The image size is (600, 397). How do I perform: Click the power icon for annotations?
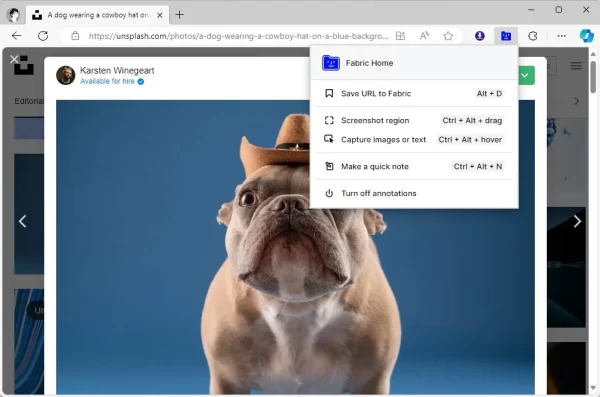coord(329,193)
